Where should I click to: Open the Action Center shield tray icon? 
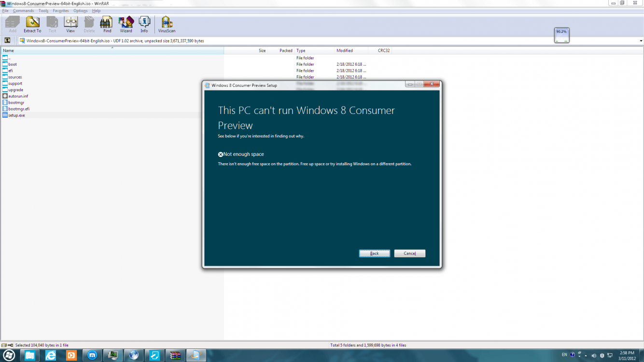click(x=601, y=356)
